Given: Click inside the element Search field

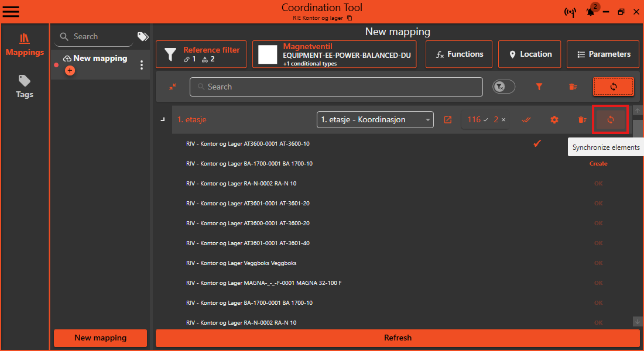Looking at the screenshot, I should pos(337,86).
